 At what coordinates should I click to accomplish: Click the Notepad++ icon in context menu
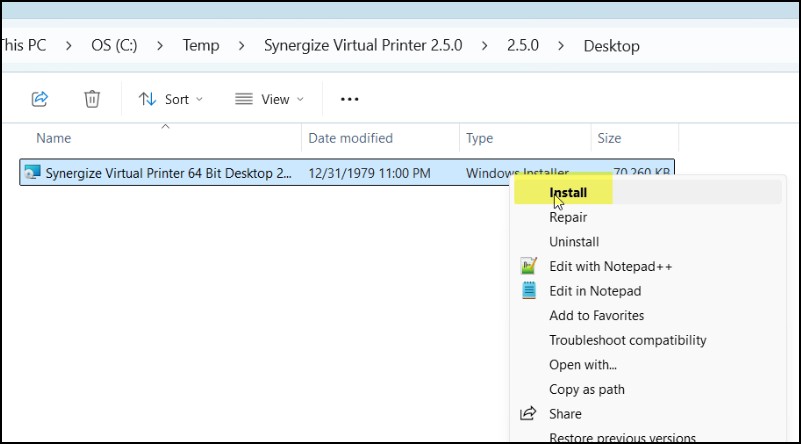[529, 267]
